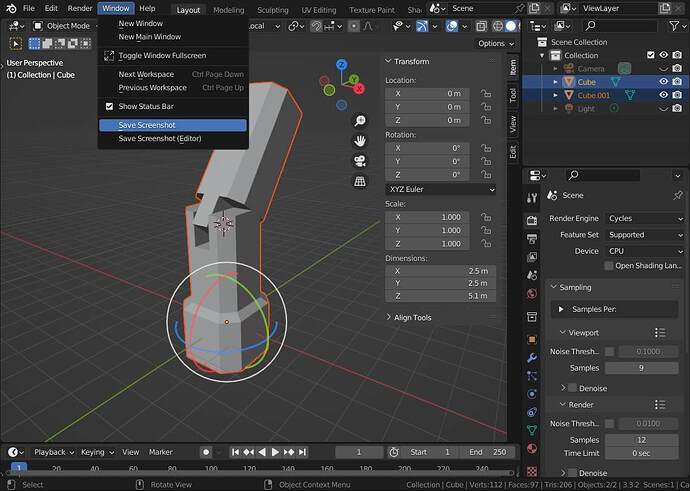Image resolution: width=690 pixels, height=491 pixels.
Task: Open the Particles properties icon
Action: pos(532,376)
